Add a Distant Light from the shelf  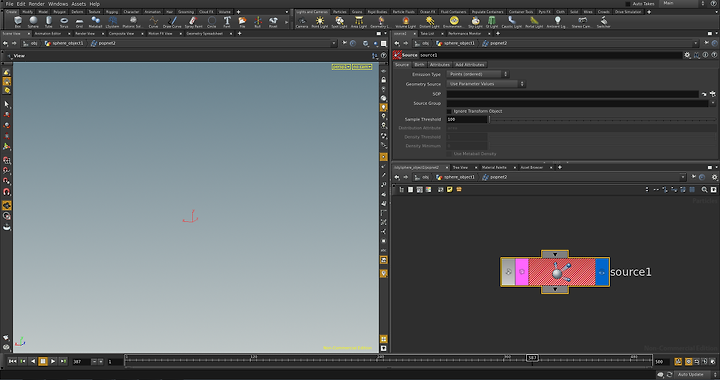[430, 22]
